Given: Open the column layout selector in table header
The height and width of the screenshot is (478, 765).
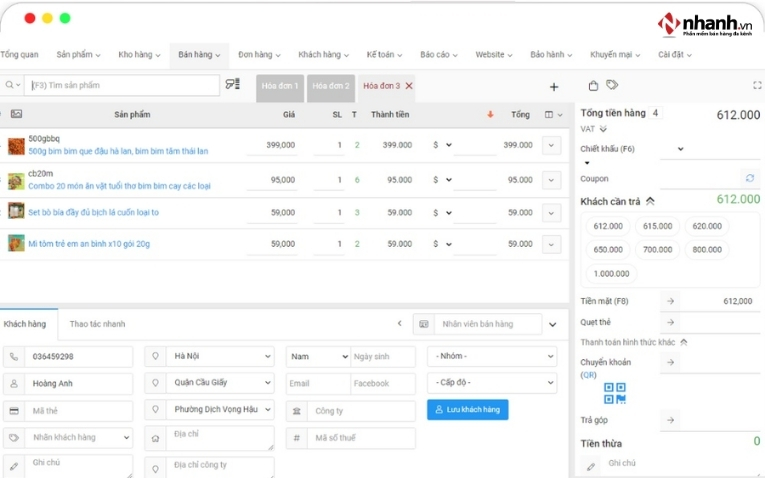Looking at the screenshot, I should click(x=553, y=115).
